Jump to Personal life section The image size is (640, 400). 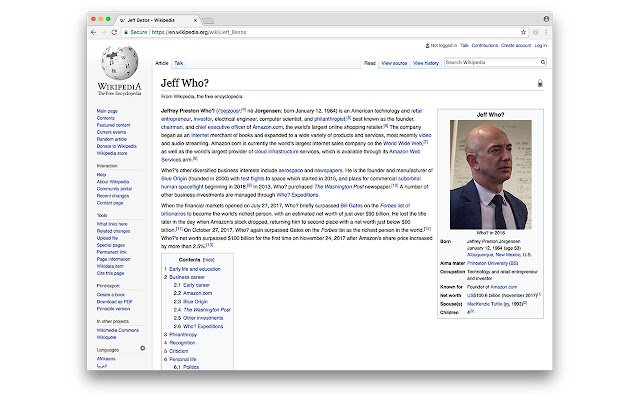(x=183, y=359)
